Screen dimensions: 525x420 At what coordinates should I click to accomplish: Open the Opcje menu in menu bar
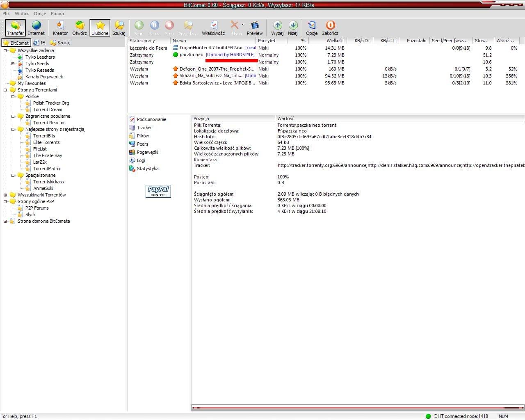coord(40,14)
